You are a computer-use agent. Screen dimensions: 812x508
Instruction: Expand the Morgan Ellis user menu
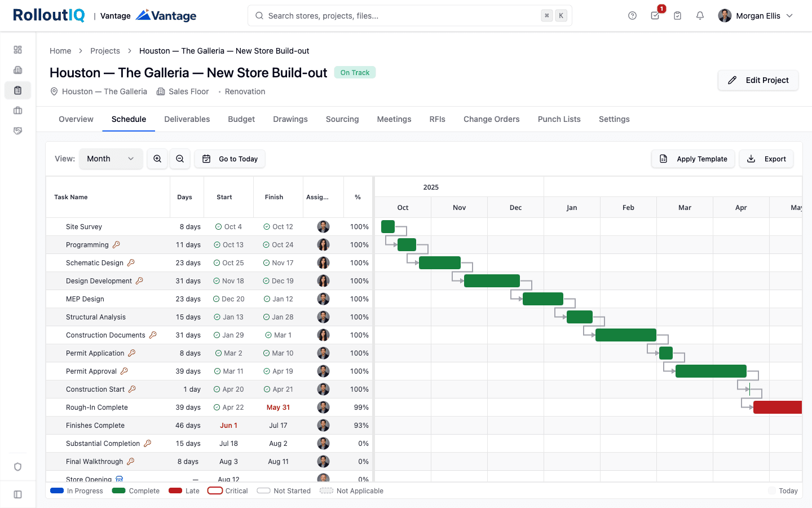[756, 16]
